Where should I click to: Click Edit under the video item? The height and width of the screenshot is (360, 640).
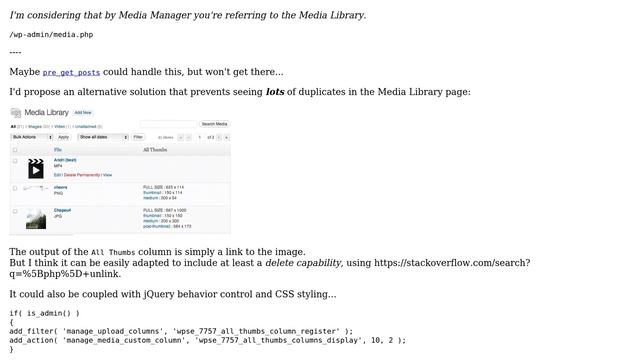pos(57,175)
